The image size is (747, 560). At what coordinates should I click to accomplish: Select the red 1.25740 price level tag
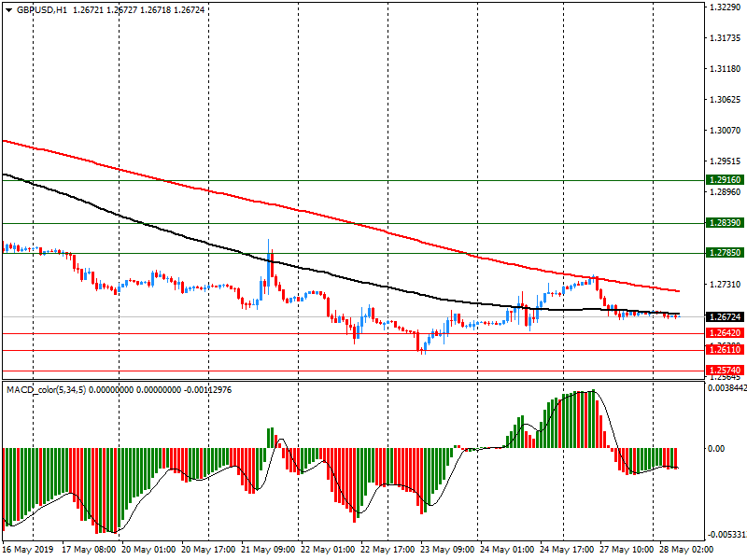click(x=725, y=371)
